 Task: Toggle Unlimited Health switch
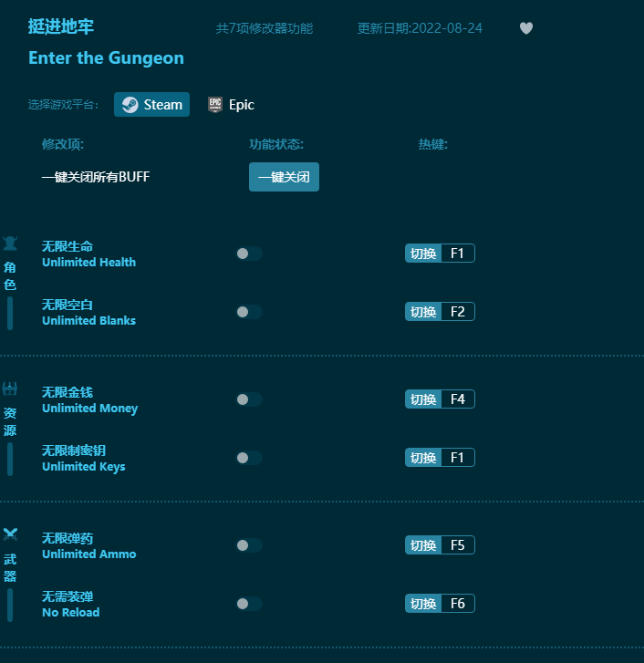pyautogui.click(x=249, y=254)
